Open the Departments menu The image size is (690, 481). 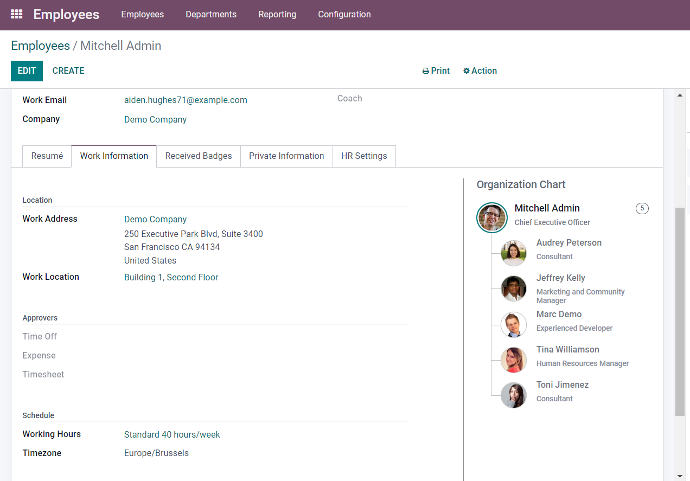(211, 15)
